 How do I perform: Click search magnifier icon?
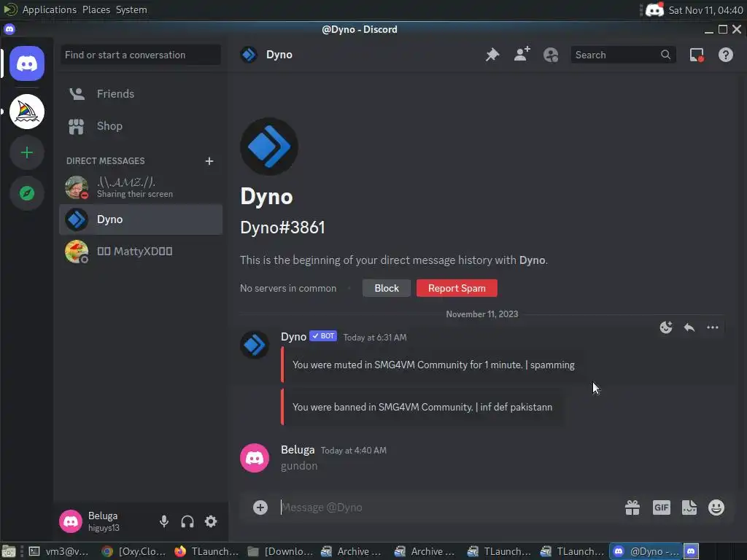[x=665, y=55]
